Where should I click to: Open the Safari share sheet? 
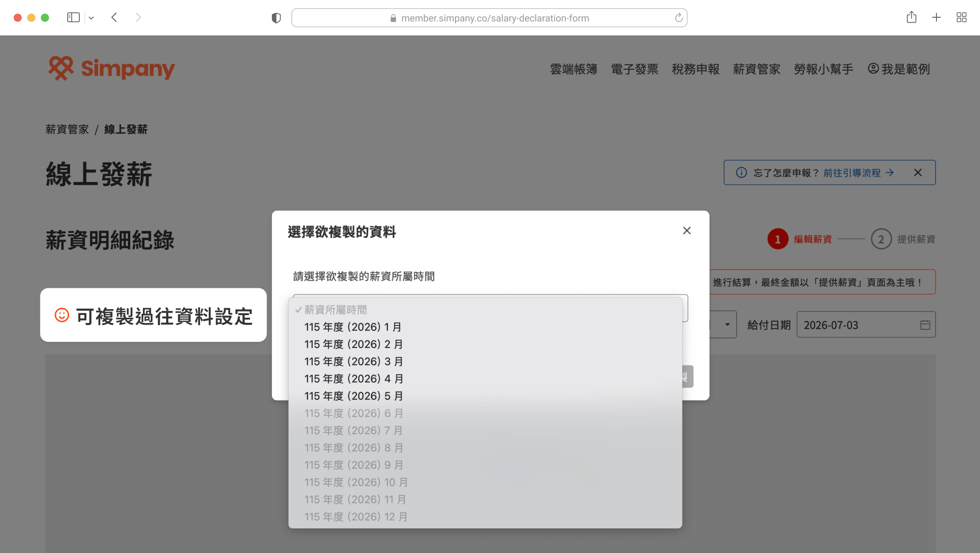[911, 17]
